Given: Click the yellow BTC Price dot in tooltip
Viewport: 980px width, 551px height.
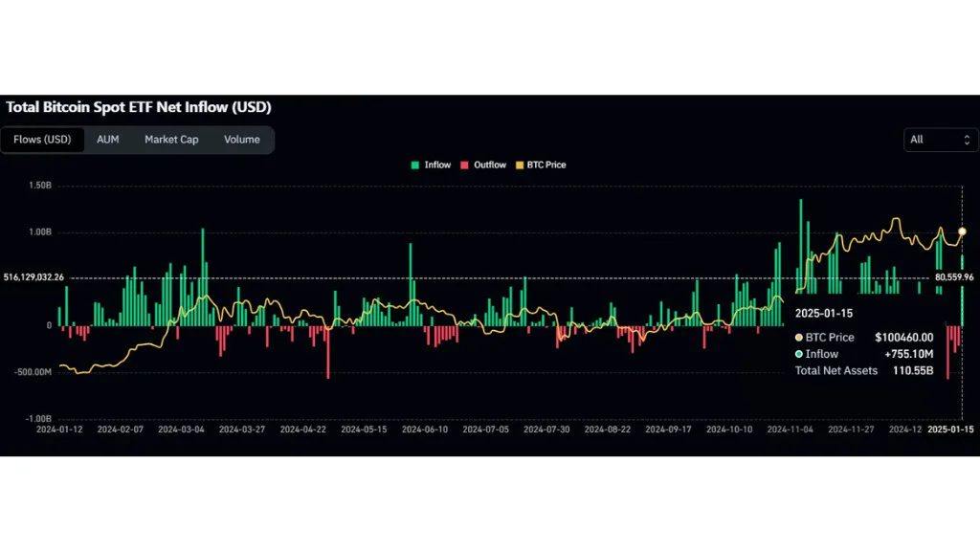Looking at the screenshot, I should click(x=800, y=338).
